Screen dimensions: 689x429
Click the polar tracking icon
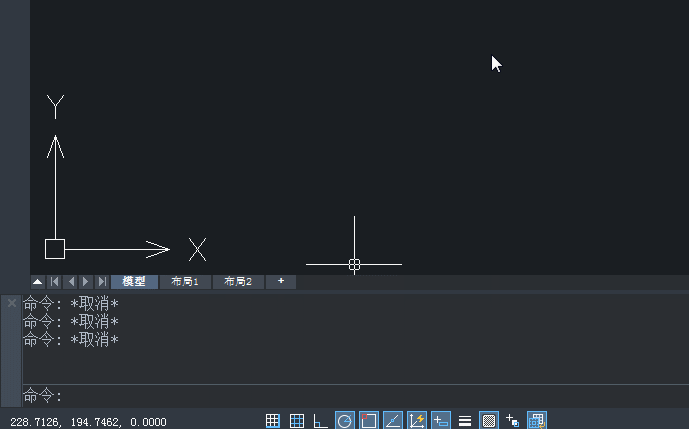pyautogui.click(x=345, y=421)
